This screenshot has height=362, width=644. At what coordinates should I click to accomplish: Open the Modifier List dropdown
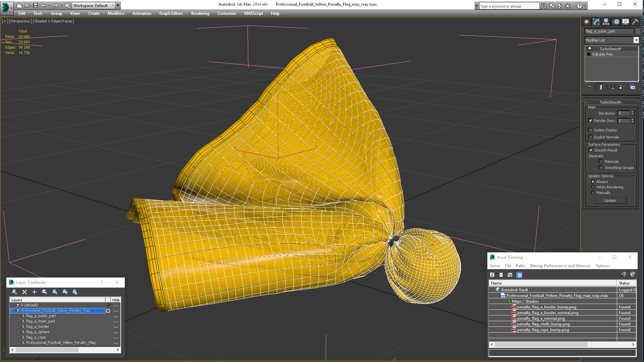[x=636, y=40]
